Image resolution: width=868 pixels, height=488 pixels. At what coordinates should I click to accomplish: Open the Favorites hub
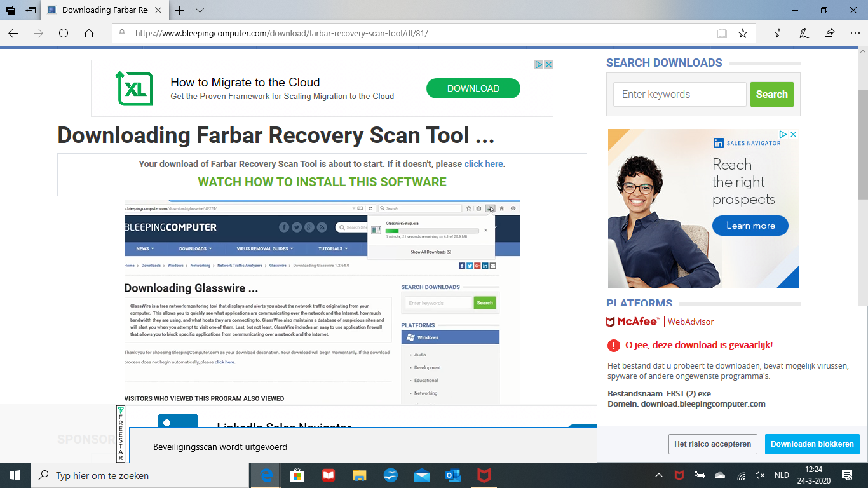coord(779,33)
